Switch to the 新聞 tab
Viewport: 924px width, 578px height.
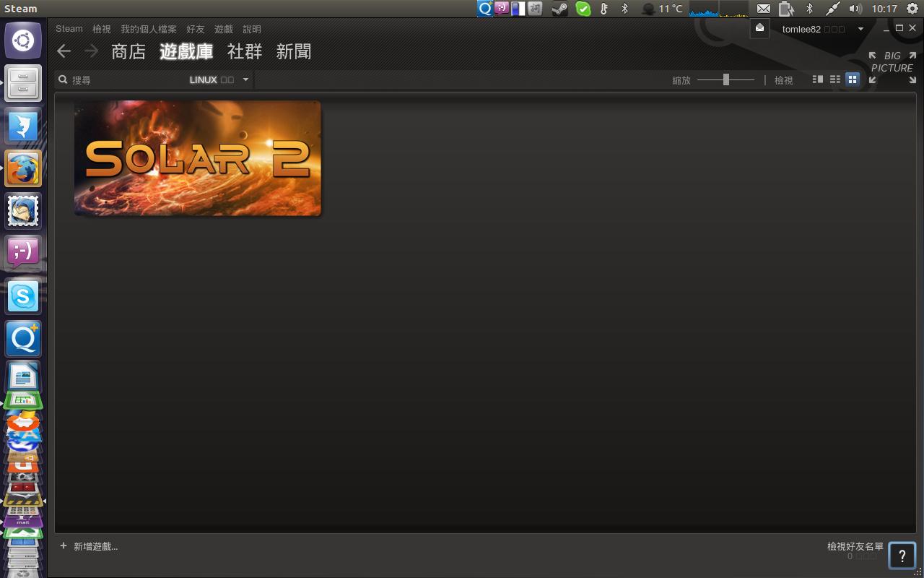[x=294, y=51]
